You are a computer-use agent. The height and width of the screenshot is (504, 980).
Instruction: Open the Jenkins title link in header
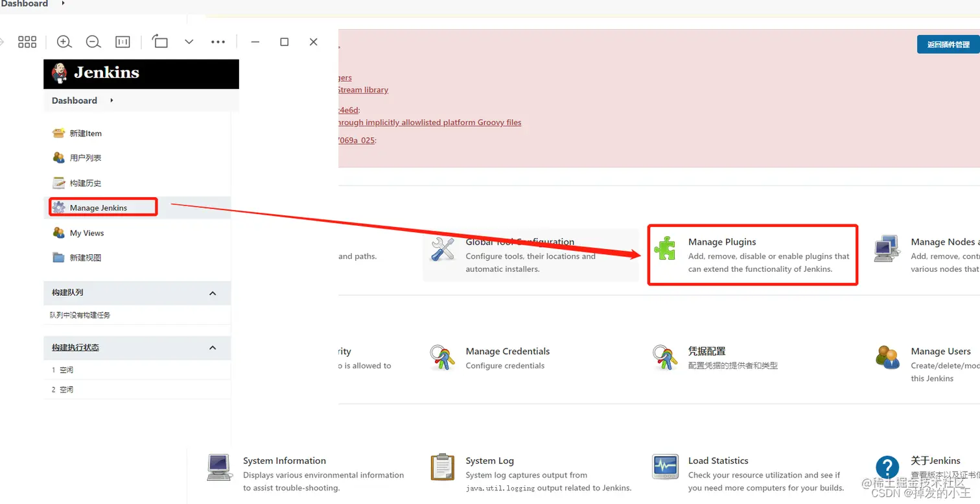pyautogui.click(x=106, y=73)
